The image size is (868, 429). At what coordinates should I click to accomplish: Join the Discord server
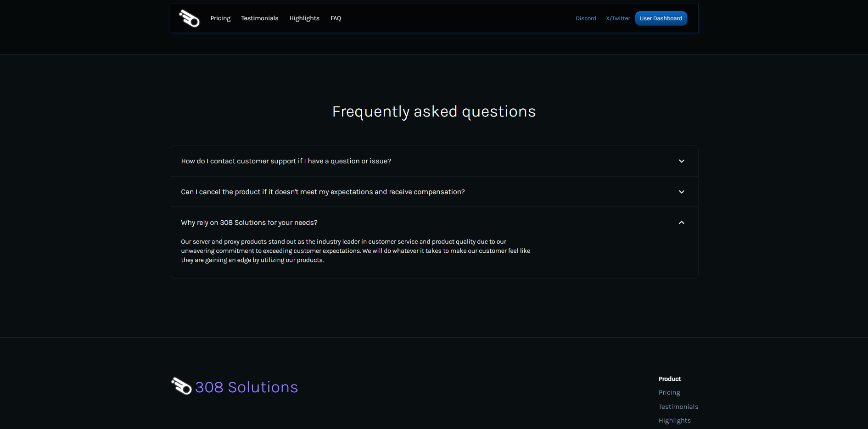[586, 18]
